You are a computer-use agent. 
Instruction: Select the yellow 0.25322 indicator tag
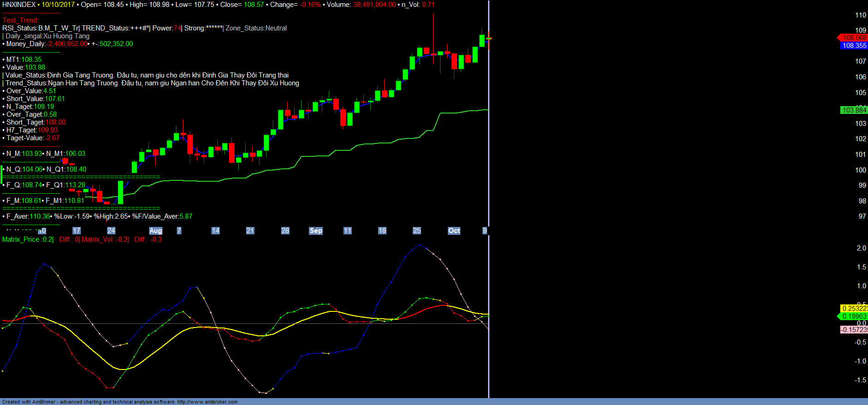coord(854,309)
